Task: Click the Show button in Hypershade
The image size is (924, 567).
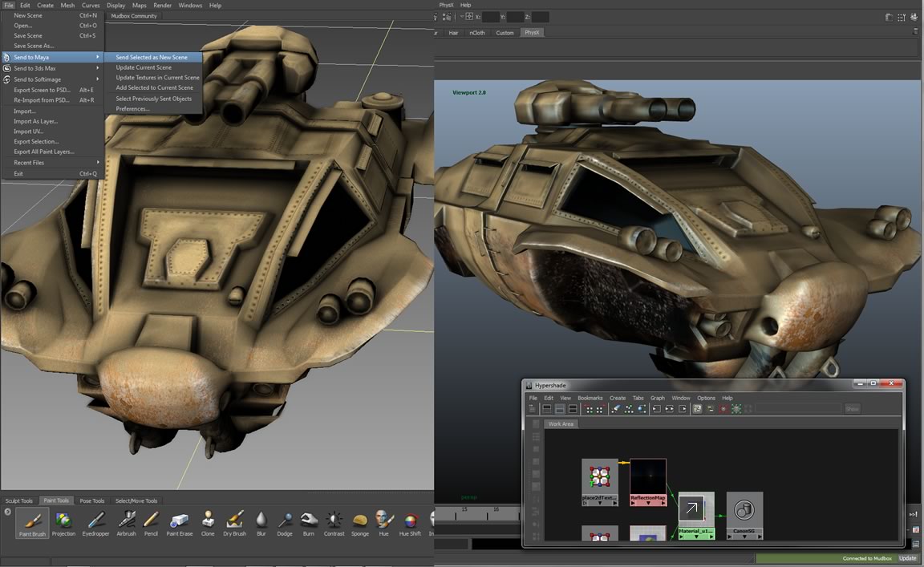Action: tap(852, 409)
